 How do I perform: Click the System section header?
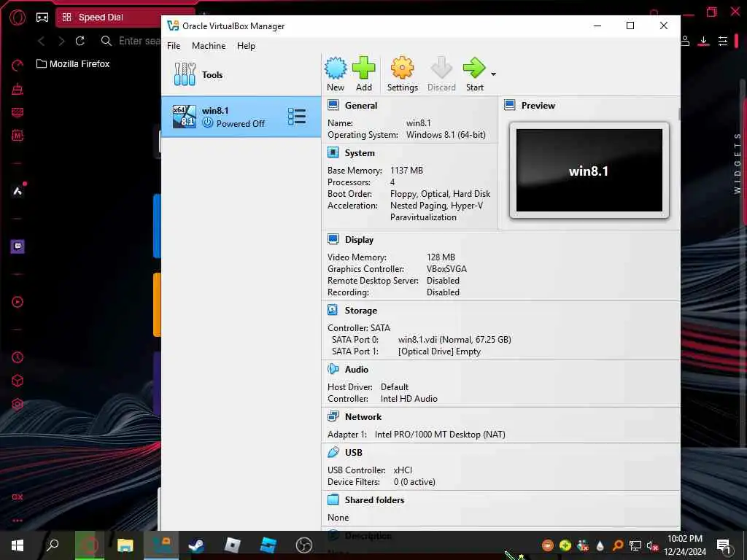(x=360, y=153)
